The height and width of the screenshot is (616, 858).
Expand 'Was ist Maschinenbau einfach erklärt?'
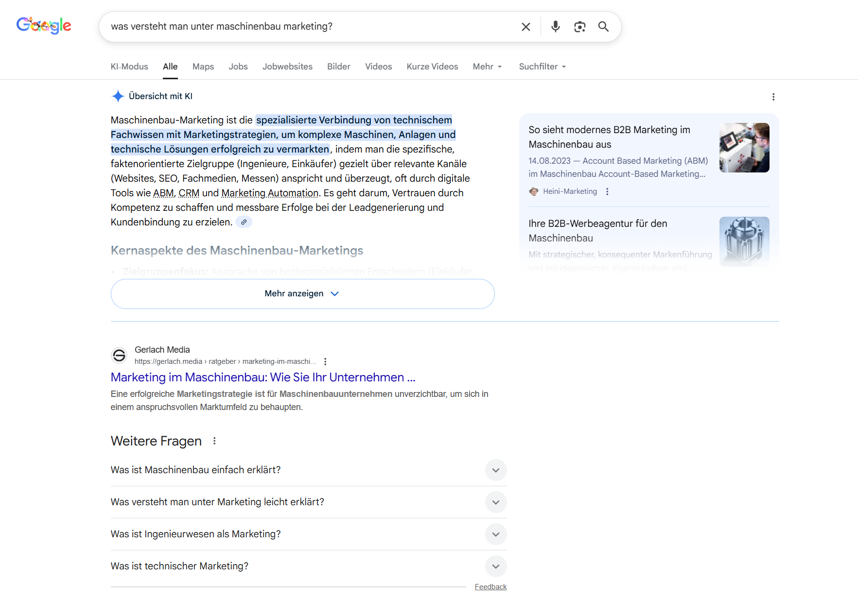pos(495,470)
